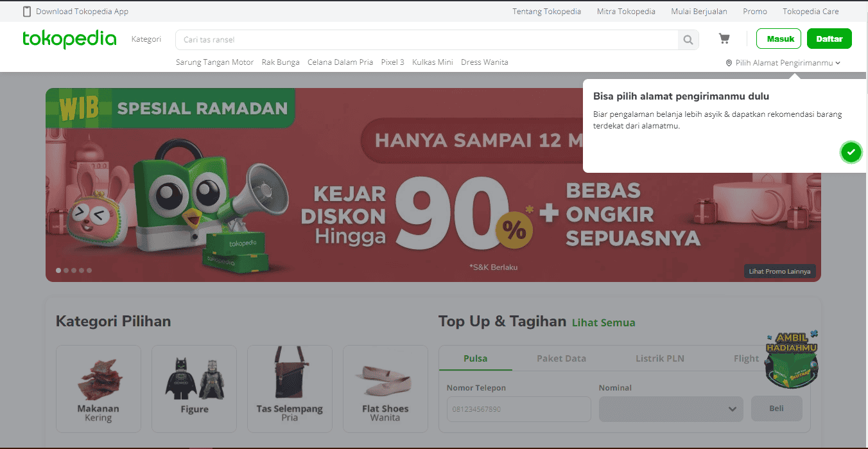Image resolution: width=868 pixels, height=449 pixels.
Task: Click the Masuk button
Action: [x=779, y=39]
